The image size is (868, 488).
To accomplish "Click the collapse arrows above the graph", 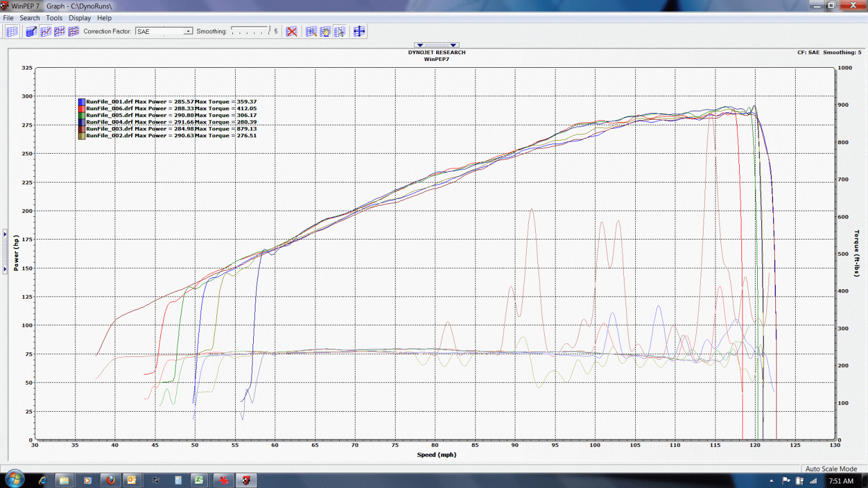I will (x=437, y=45).
